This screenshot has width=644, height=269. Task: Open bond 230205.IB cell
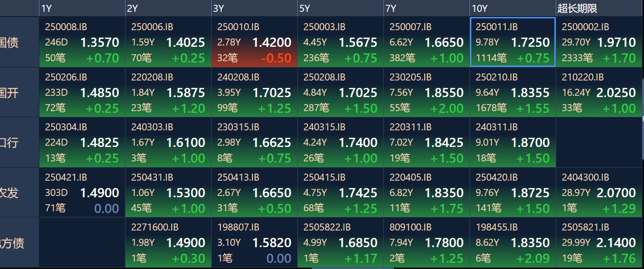pyautogui.click(x=427, y=92)
